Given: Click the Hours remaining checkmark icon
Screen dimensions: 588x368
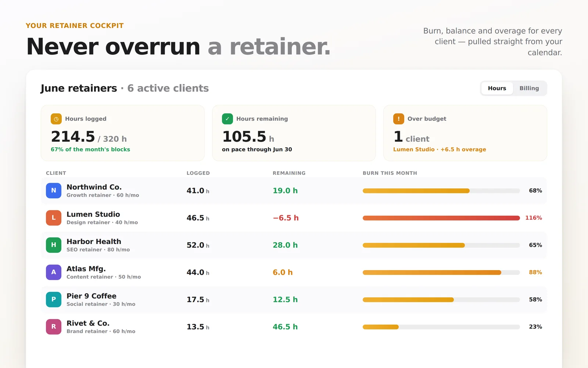Looking at the screenshot, I should pyautogui.click(x=227, y=119).
